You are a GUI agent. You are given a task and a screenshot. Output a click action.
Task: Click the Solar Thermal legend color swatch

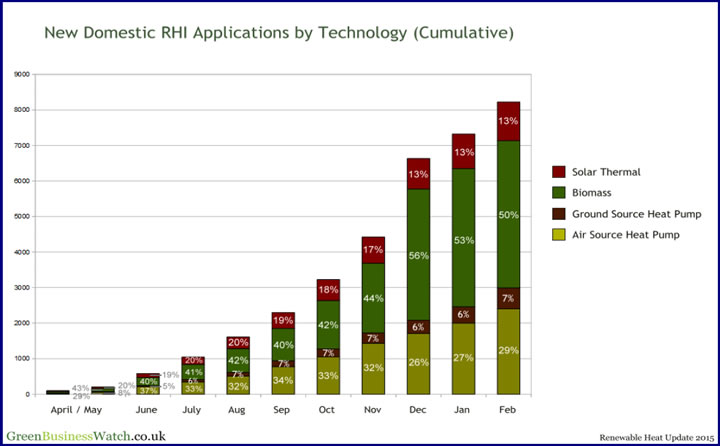[x=559, y=171]
